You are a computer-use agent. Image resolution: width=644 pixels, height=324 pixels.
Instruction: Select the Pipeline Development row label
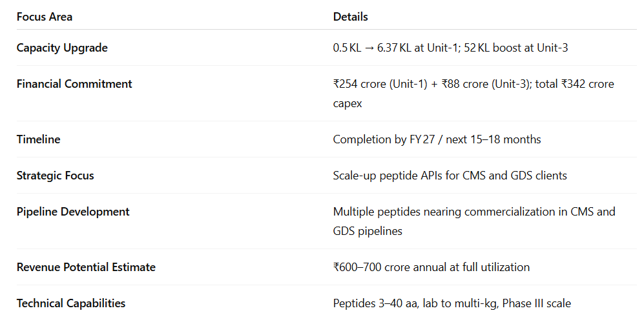(73, 212)
